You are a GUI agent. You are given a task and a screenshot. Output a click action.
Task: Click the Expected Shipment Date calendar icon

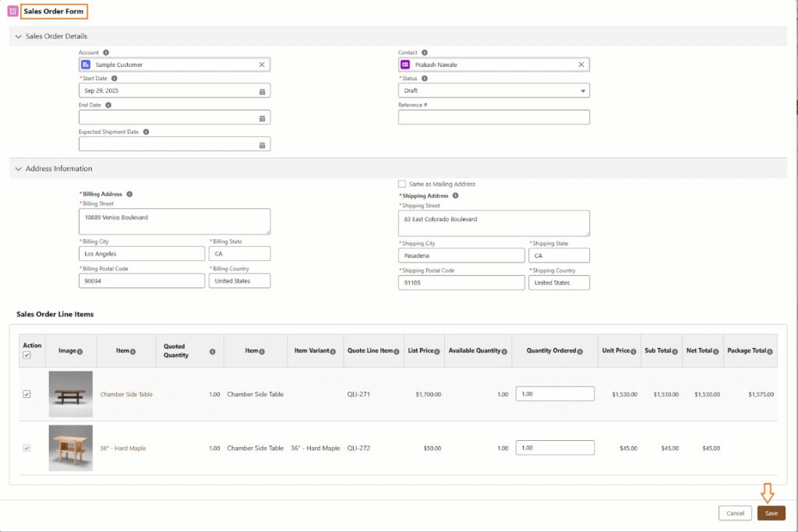pyautogui.click(x=262, y=145)
